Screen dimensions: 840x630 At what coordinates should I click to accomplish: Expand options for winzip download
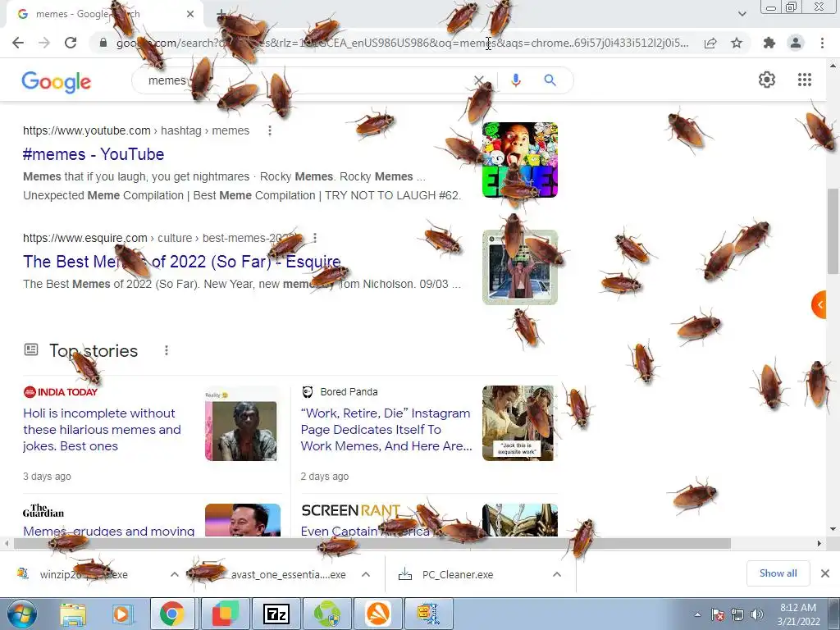coord(174,574)
